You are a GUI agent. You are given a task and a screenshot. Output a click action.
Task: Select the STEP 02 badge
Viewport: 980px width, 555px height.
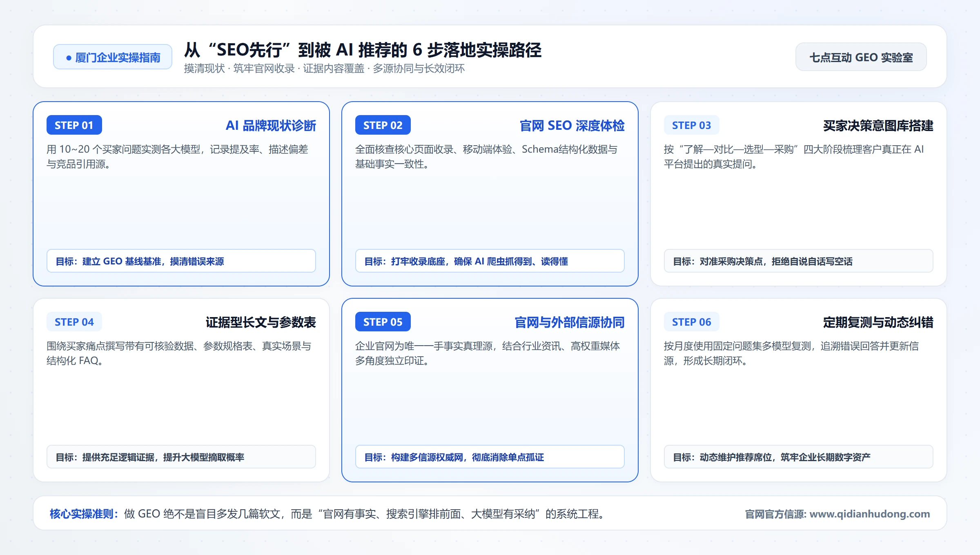coord(383,125)
